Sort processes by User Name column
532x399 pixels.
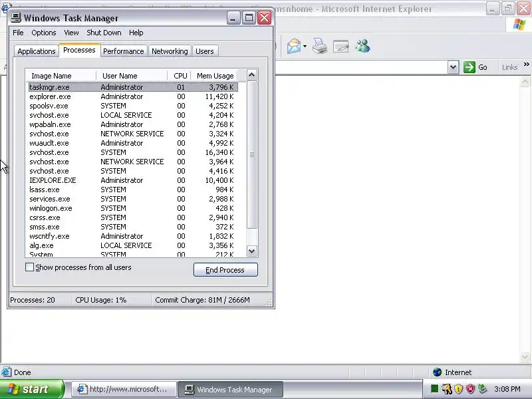(132, 76)
